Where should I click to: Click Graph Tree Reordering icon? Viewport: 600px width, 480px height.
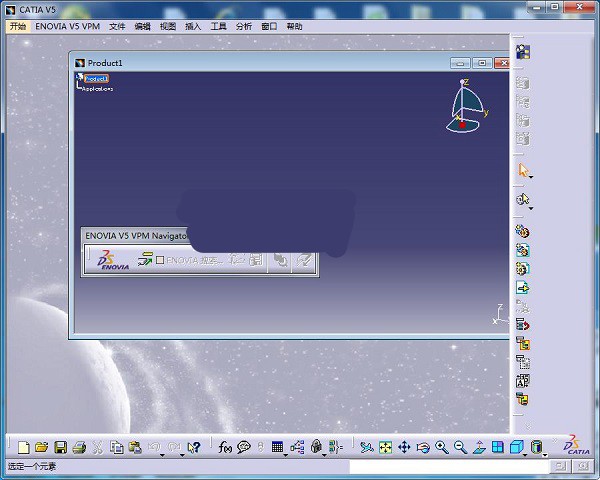pos(523,343)
